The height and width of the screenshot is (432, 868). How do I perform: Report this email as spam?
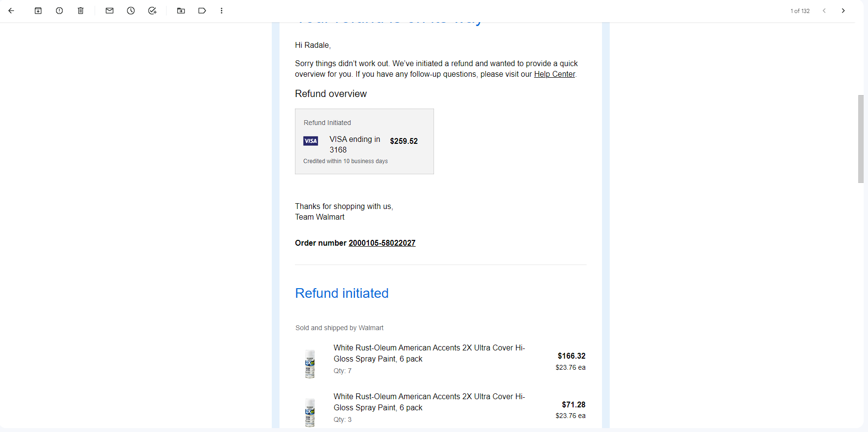59,11
